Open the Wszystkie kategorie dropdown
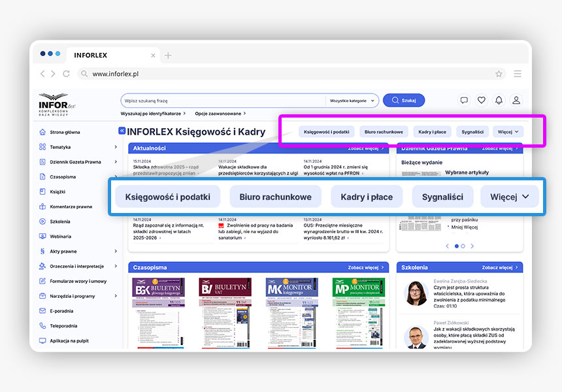 352,101
